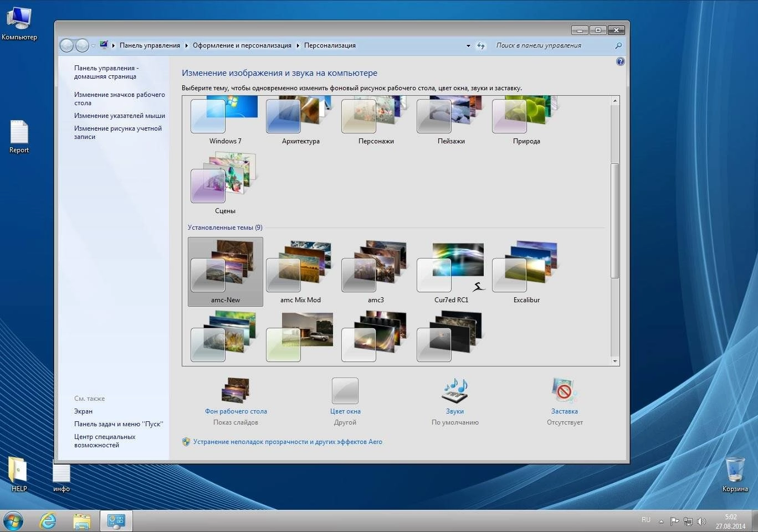
Task: Open Изменение указателей мыши link
Action: [x=120, y=116]
